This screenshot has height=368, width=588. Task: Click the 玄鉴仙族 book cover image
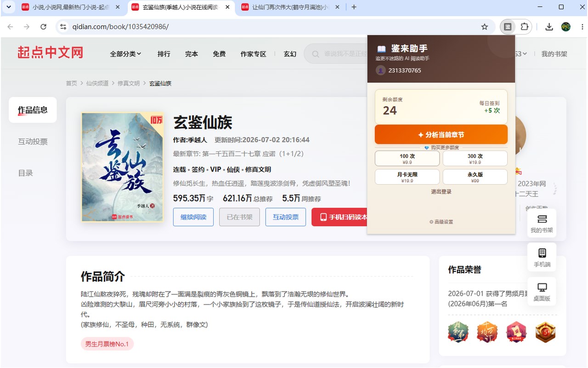pyautogui.click(x=122, y=167)
